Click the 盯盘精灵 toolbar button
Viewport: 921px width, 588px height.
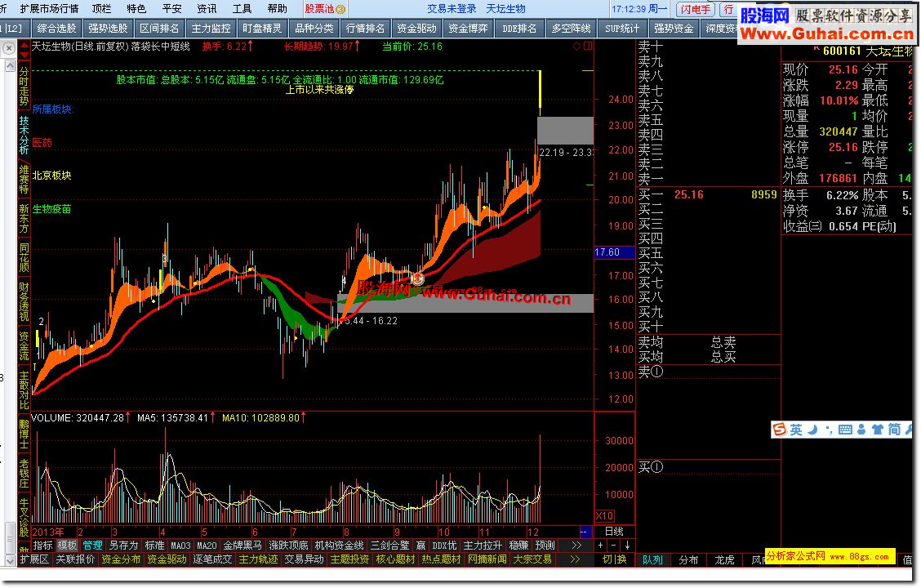263,29
